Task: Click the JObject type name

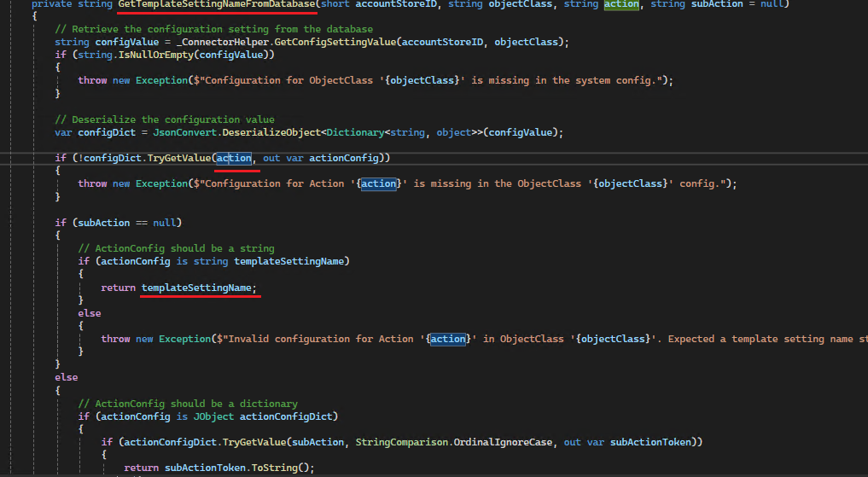Action: click(x=213, y=416)
